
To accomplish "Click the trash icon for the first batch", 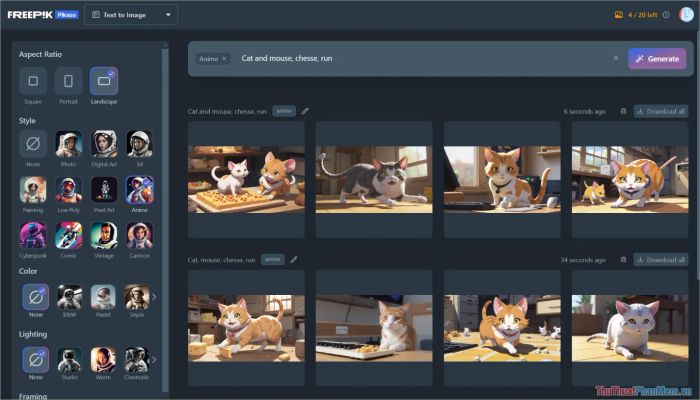I will [x=623, y=111].
